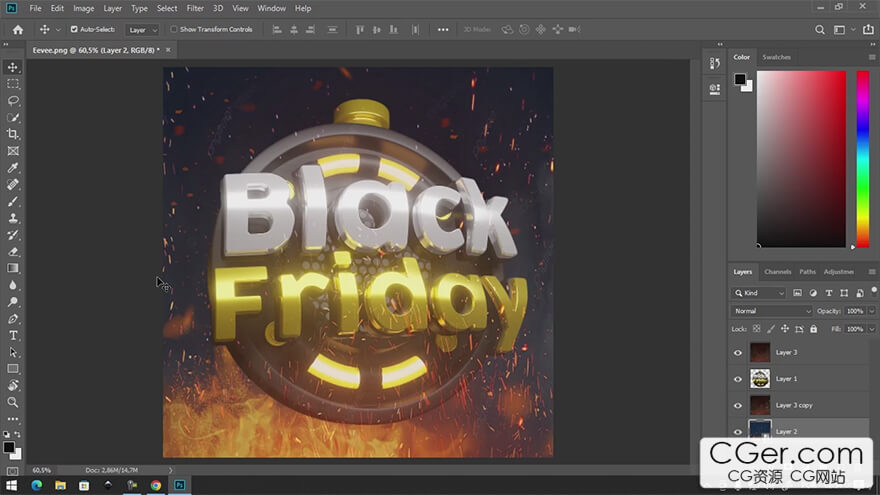Go to the Home screen icon
Screen dimensions: 880x495
18,30
